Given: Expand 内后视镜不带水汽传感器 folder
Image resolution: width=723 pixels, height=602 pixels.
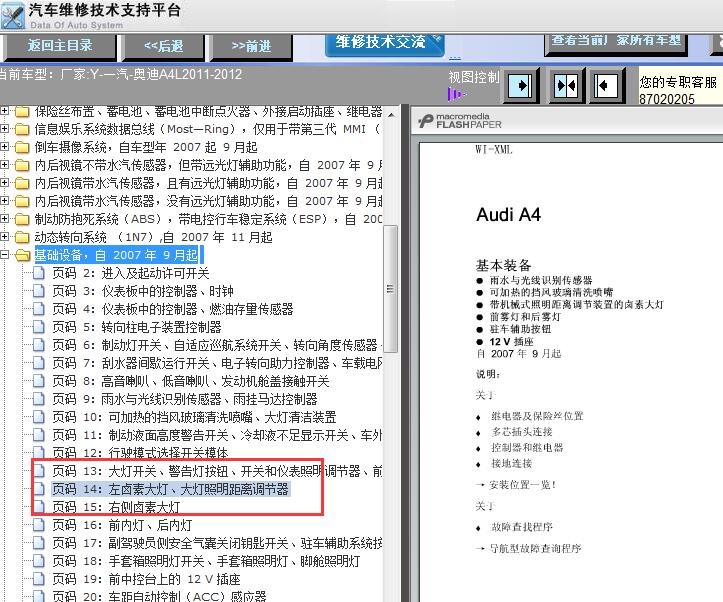Looking at the screenshot, I should coord(4,165).
